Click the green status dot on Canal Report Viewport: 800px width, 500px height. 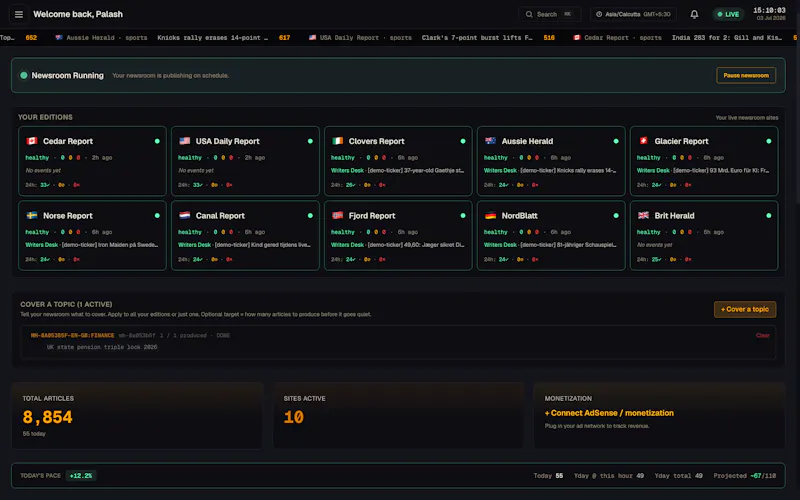(x=310, y=216)
